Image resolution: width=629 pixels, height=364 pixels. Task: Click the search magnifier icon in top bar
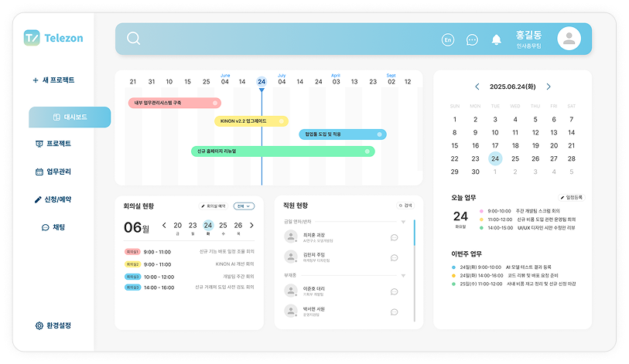click(133, 39)
